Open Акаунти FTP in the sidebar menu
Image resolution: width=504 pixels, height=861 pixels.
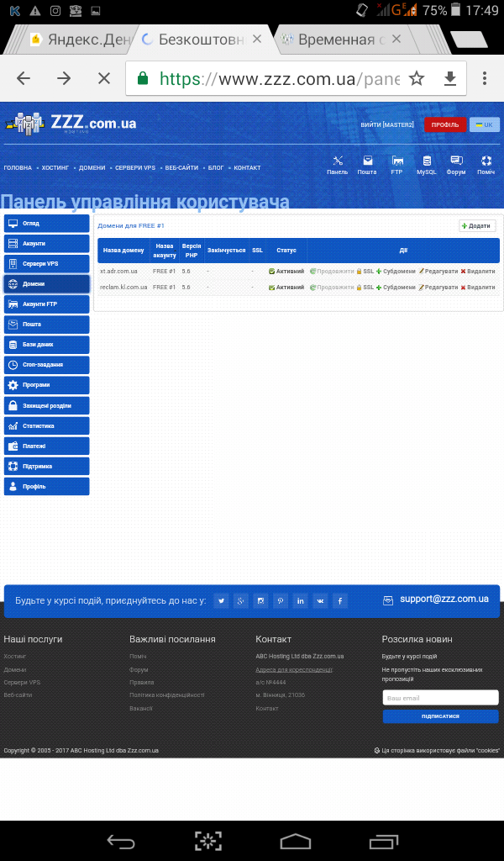46,304
